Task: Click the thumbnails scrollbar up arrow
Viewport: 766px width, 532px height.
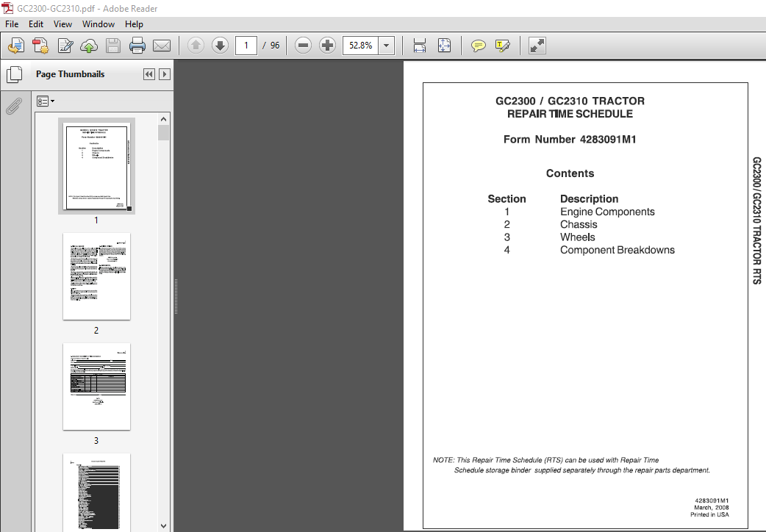Action: coord(164,119)
